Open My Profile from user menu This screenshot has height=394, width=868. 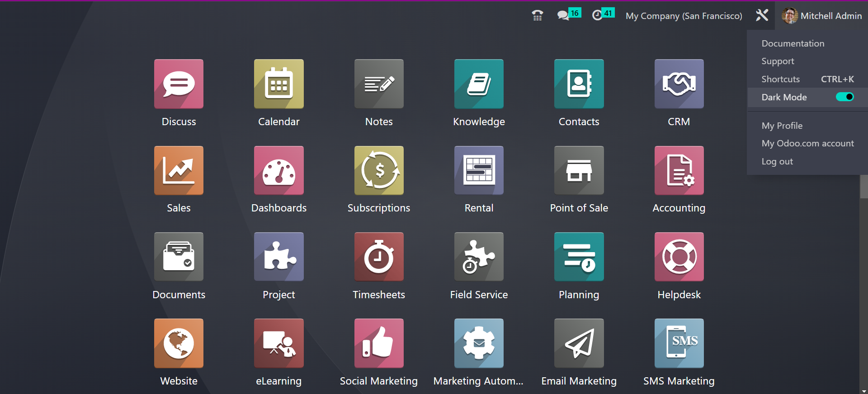click(782, 126)
